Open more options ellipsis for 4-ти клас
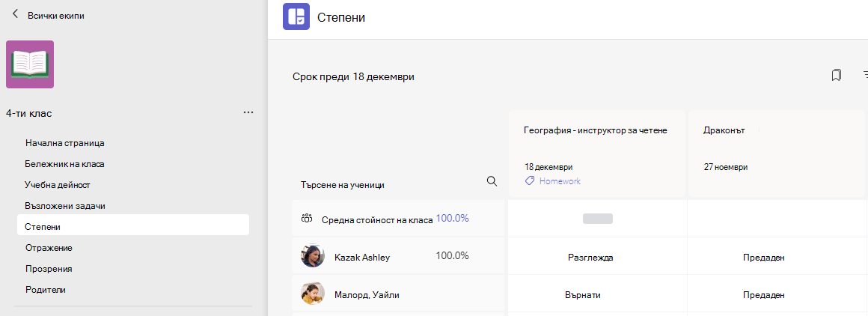This screenshot has height=316, width=868. click(248, 112)
